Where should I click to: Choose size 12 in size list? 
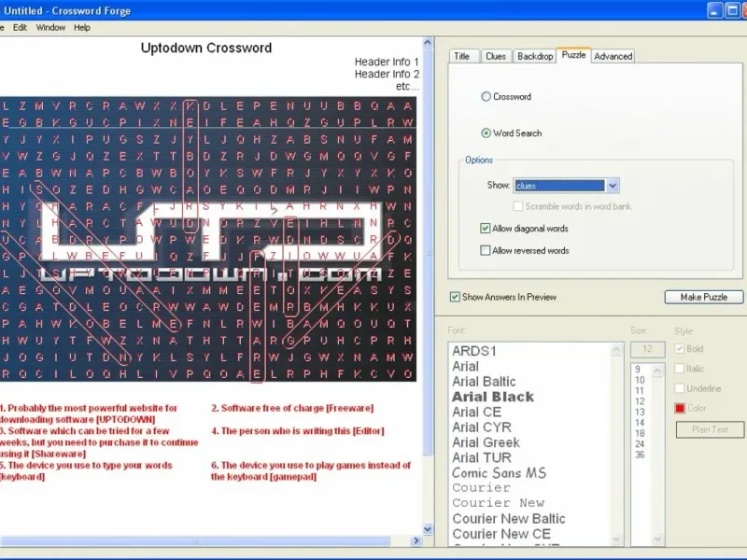(640, 401)
